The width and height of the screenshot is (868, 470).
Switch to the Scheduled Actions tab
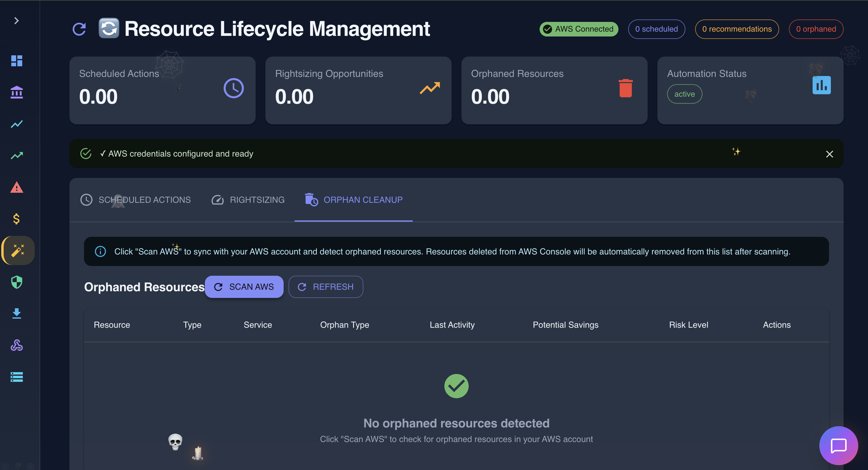click(x=135, y=200)
